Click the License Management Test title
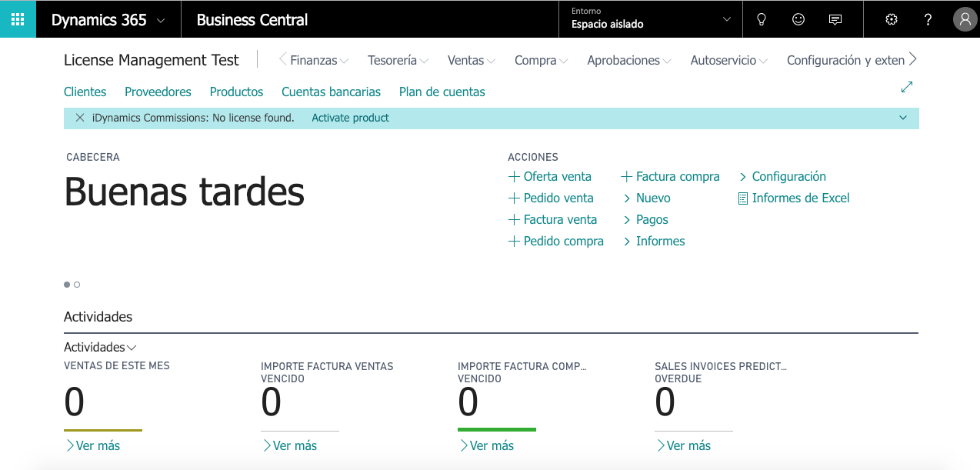 [152, 60]
